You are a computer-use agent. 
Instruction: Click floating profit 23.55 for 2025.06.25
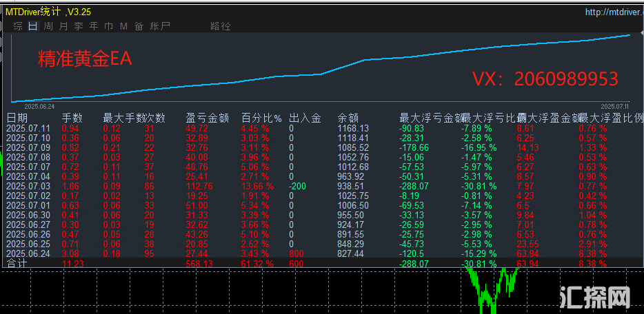527,244
